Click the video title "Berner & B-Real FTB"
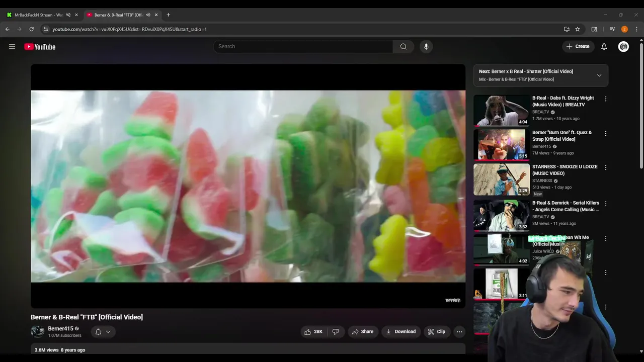The width and height of the screenshot is (644, 362). click(87, 317)
